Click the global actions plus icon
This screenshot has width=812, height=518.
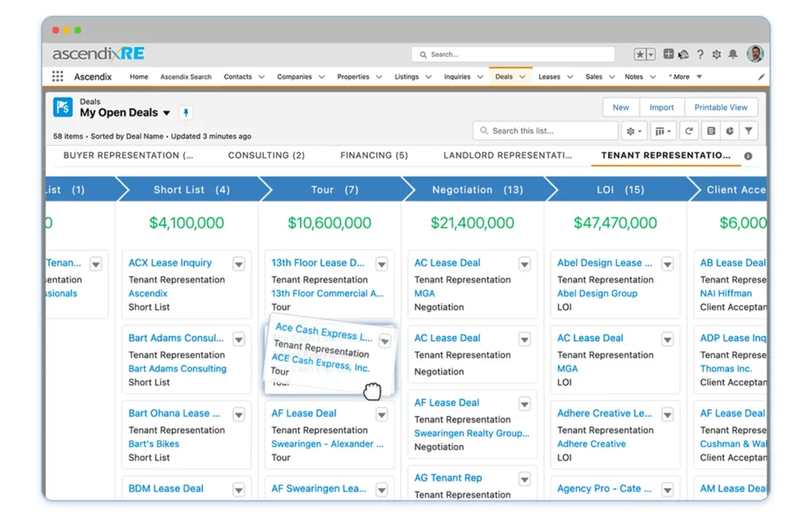tap(668, 55)
